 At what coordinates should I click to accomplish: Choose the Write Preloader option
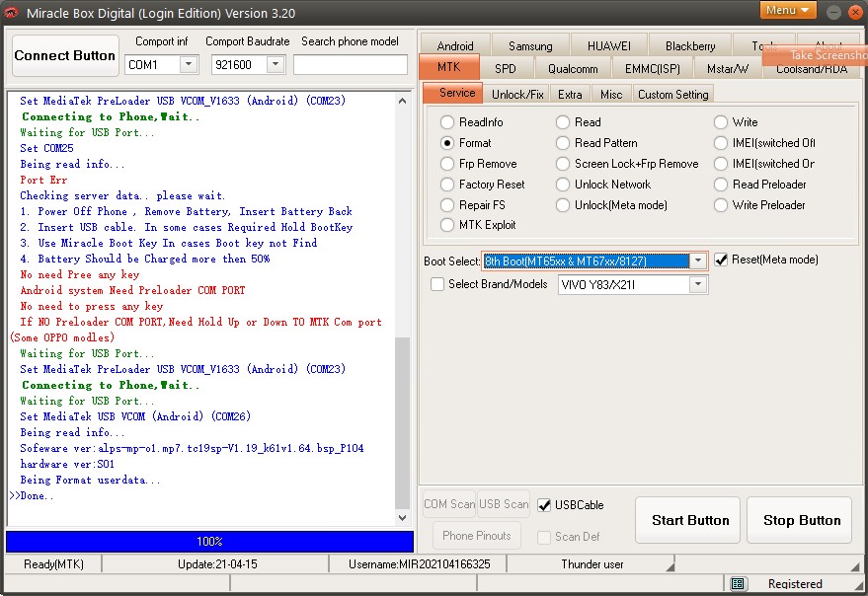[720, 205]
